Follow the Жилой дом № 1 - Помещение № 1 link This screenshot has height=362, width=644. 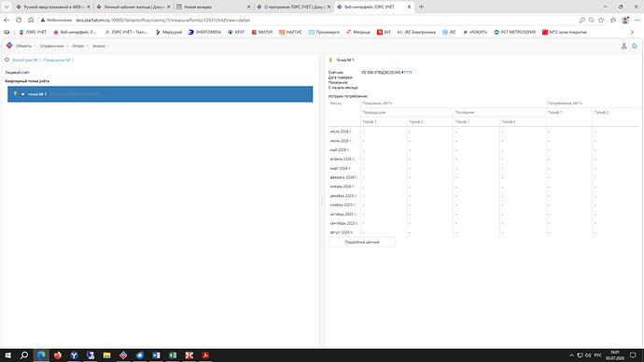pyautogui.click(x=43, y=60)
